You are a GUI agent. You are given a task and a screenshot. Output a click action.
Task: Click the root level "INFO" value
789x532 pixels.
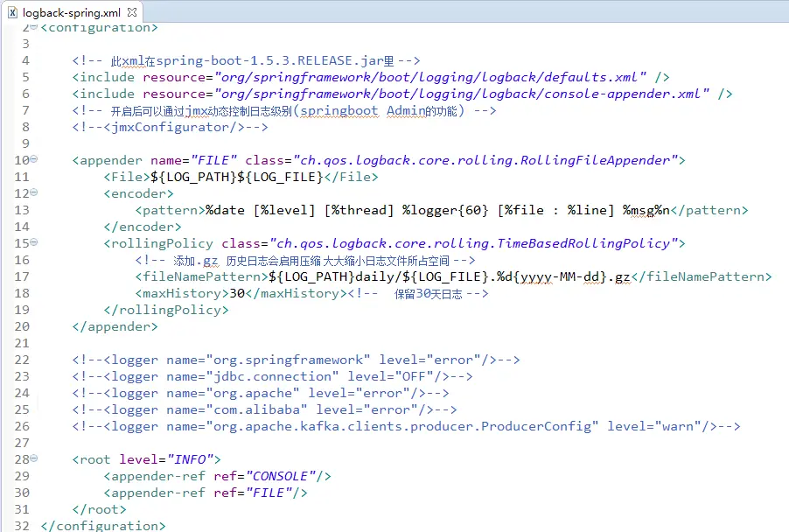click(x=190, y=459)
